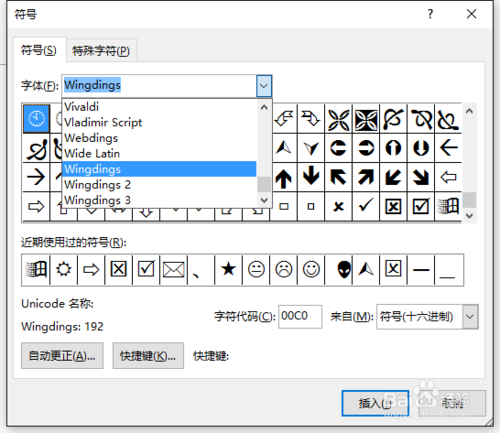Screen dimensions: 500x433
Task: Pick recent smiley face symbol
Action: click(x=311, y=269)
